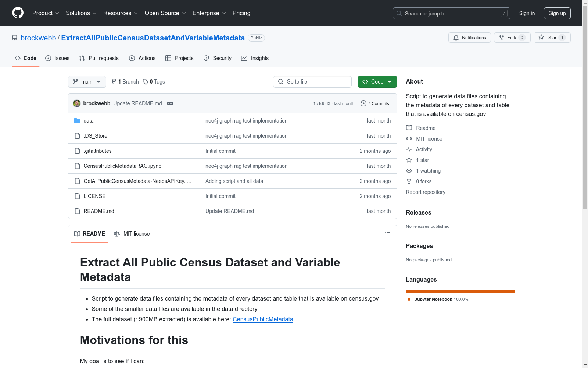Open the .DS_Store file

(96, 136)
